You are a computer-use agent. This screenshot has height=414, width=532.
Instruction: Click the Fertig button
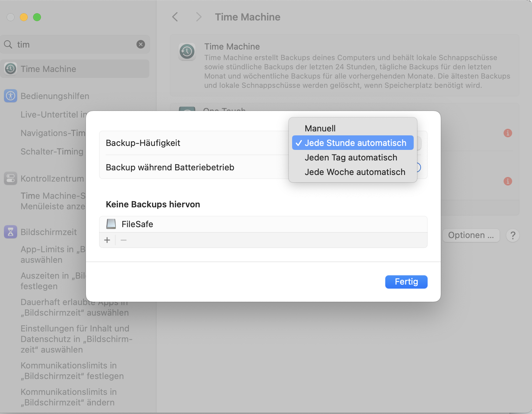pos(406,282)
